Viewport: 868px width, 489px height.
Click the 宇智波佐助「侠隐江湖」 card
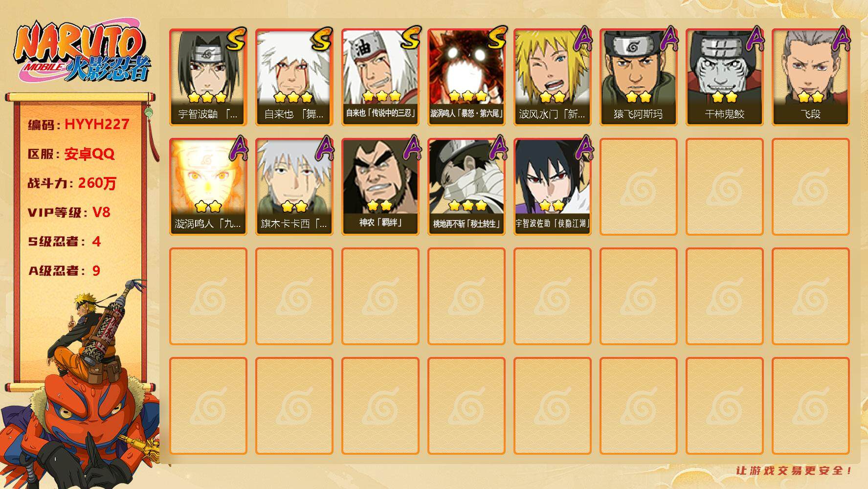(x=552, y=187)
